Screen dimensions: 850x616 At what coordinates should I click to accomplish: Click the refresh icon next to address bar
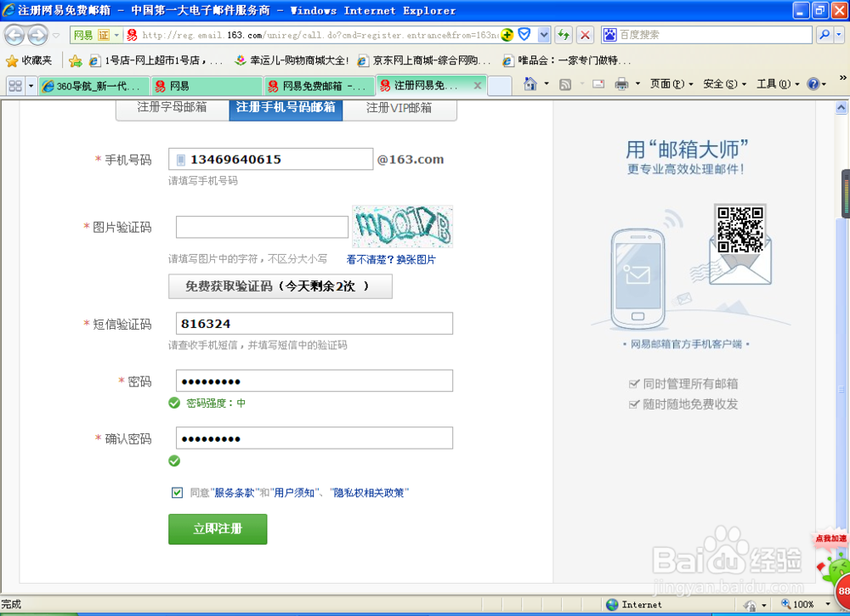(564, 35)
